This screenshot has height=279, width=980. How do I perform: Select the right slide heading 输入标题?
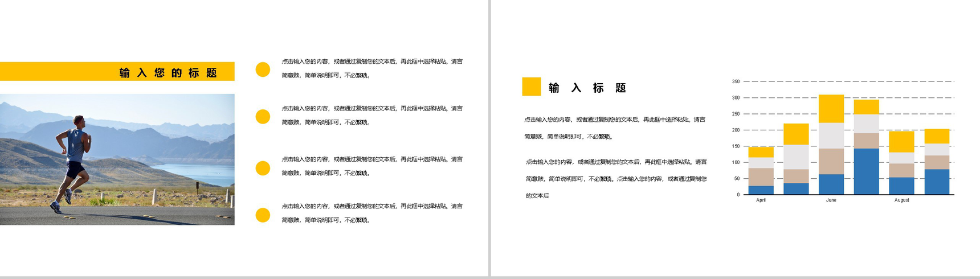tap(587, 88)
